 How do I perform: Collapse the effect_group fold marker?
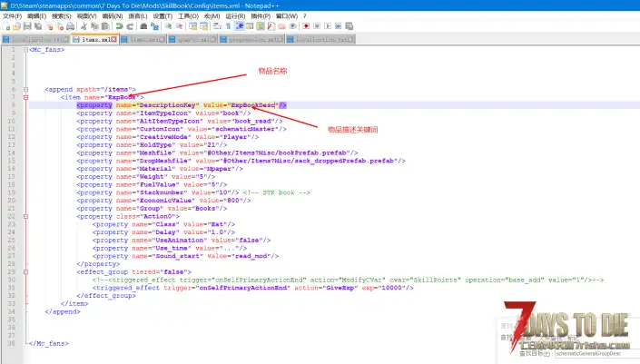click(25, 271)
